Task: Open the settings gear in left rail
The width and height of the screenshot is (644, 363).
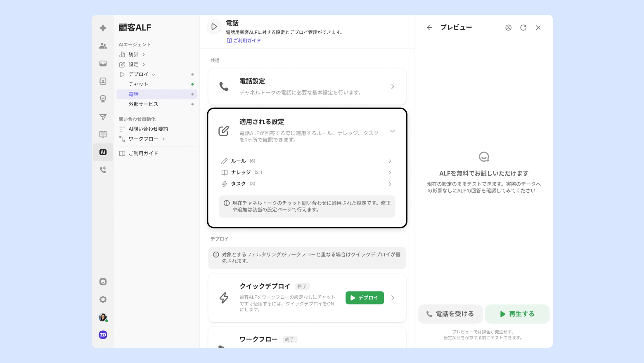Action: point(103,299)
